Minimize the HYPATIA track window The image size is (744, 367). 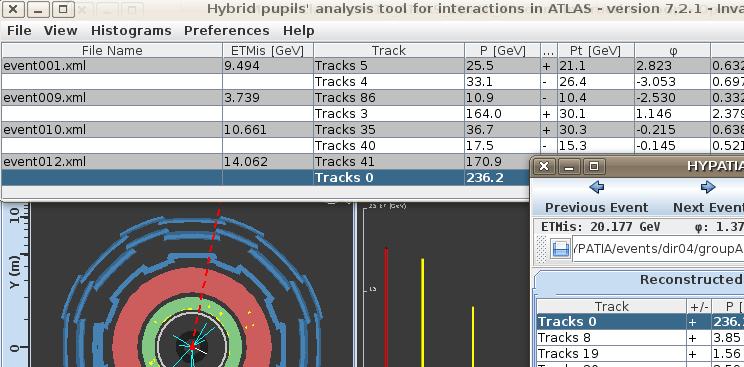(x=569, y=166)
